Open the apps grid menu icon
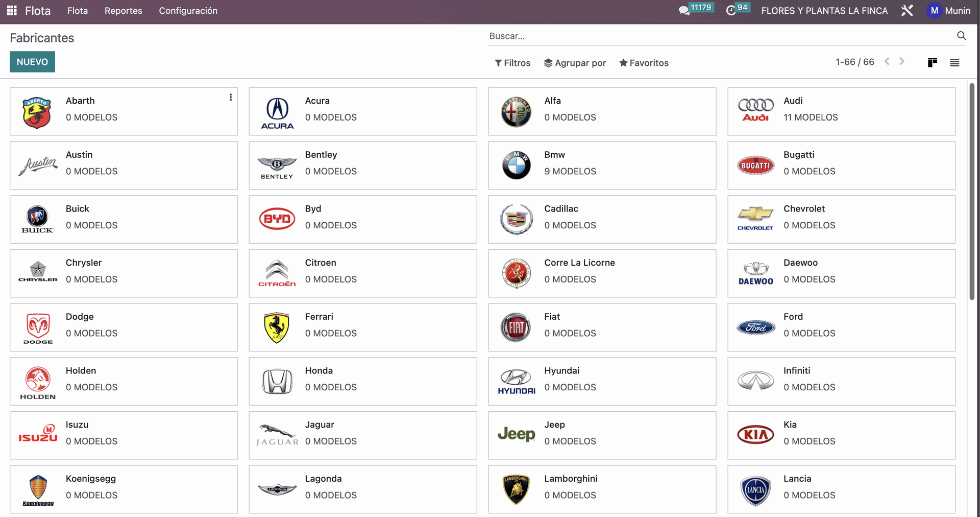Screen dimensions: 980x517 coord(12,11)
